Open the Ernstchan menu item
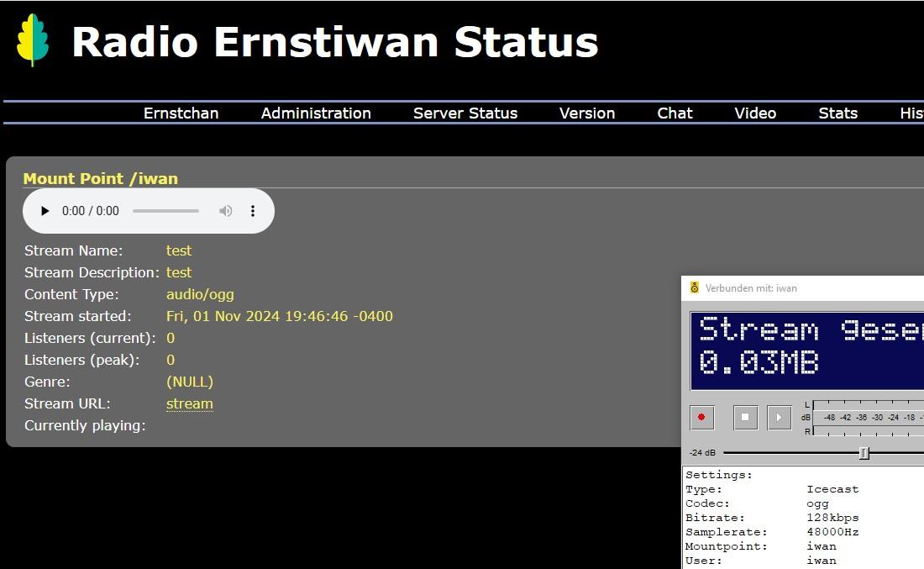 click(181, 113)
